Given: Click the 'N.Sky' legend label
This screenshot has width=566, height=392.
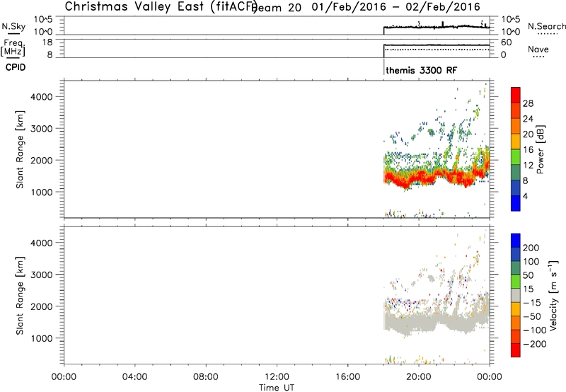Looking at the screenshot, I should (13, 26).
